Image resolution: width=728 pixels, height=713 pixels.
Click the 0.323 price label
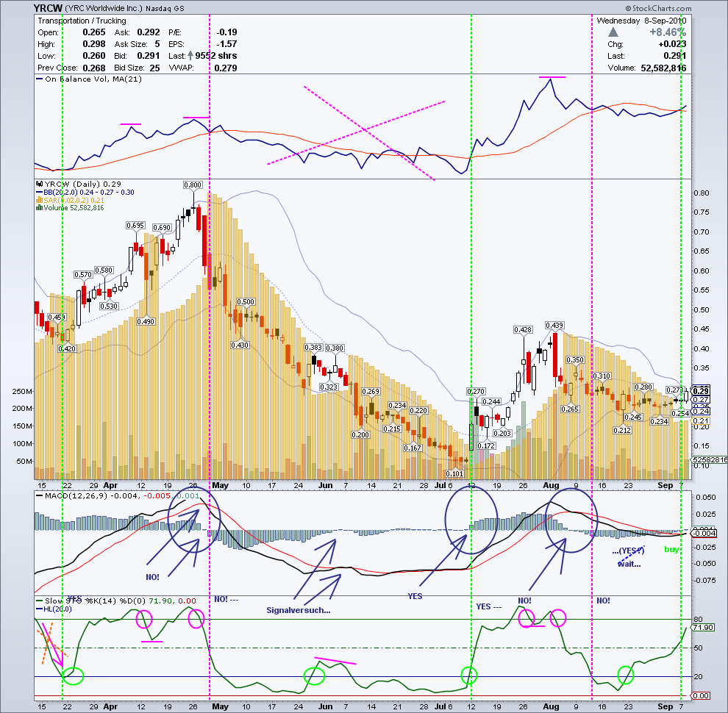point(329,387)
